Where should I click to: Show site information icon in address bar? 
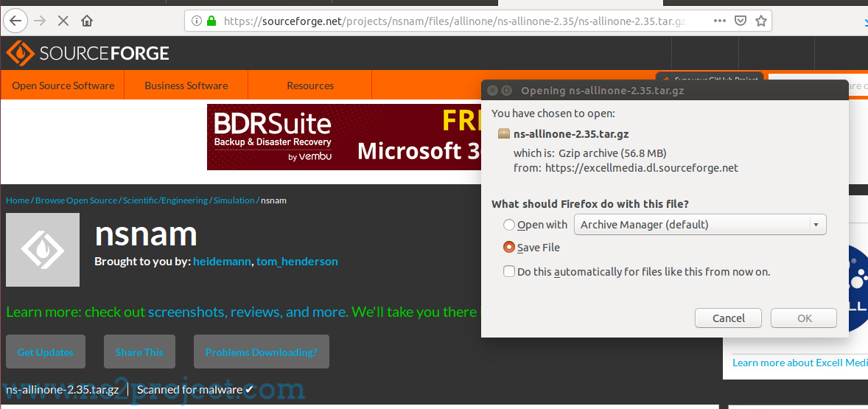coord(197,21)
